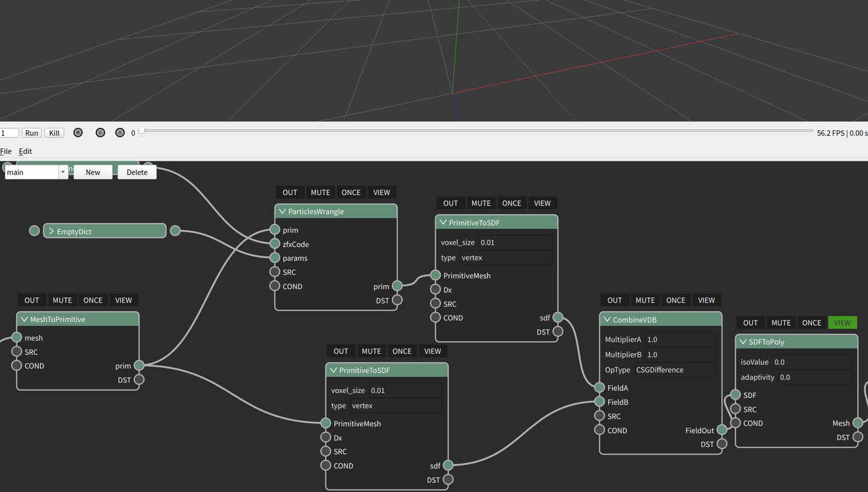Open the main graph dropdown
This screenshot has height=492, width=868.
click(x=63, y=172)
